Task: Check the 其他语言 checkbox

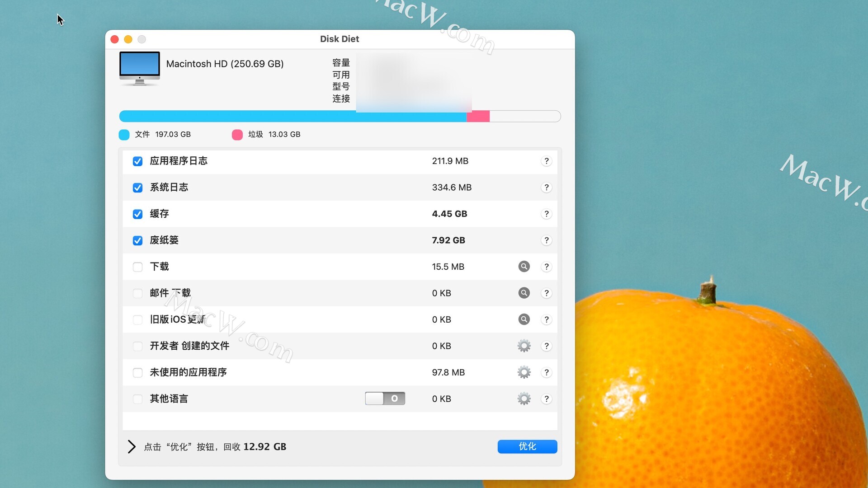Action: point(137,399)
